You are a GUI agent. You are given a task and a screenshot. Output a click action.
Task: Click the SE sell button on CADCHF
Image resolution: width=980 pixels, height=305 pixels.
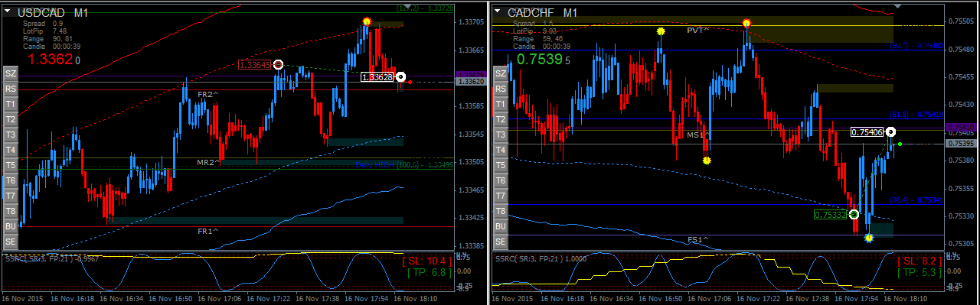click(x=501, y=242)
